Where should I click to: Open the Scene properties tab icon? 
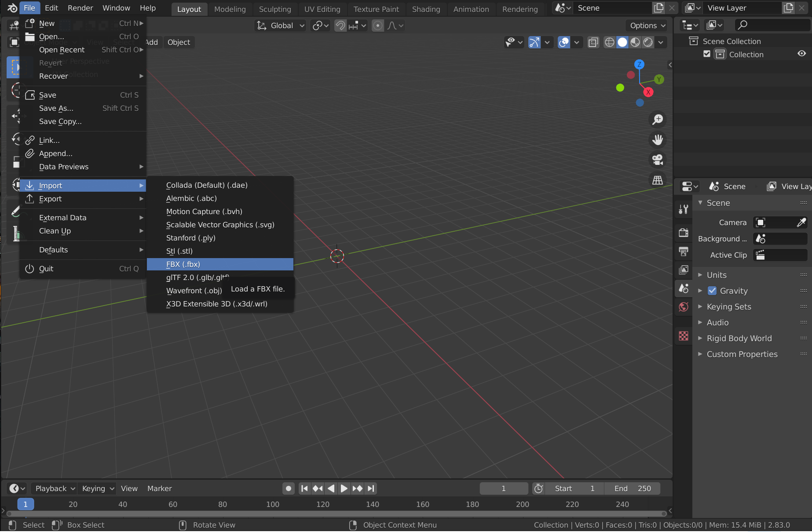point(684,288)
